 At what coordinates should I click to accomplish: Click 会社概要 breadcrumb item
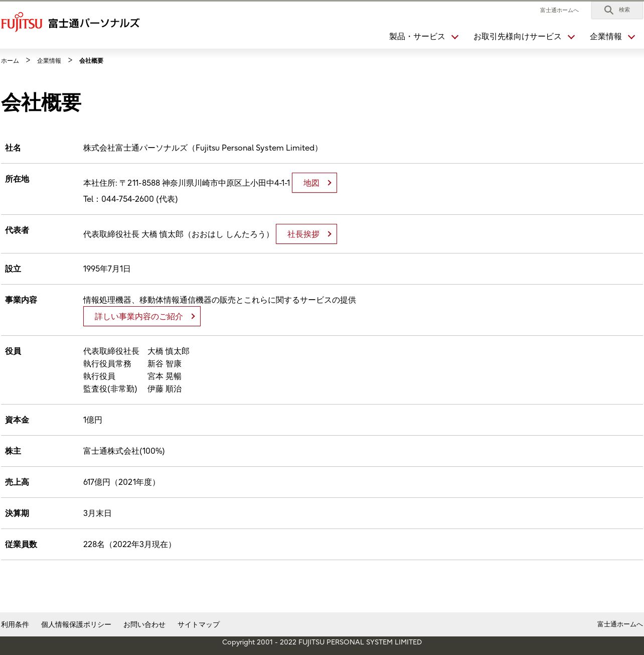coord(91,61)
